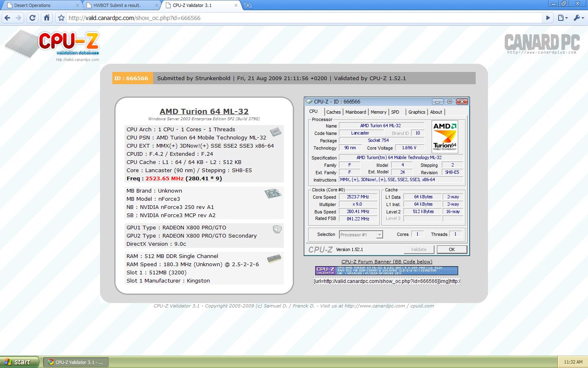Image resolution: width=588 pixels, height=368 pixels.
Task: Click the Core Voltage 1.696 V field
Action: tap(409, 148)
